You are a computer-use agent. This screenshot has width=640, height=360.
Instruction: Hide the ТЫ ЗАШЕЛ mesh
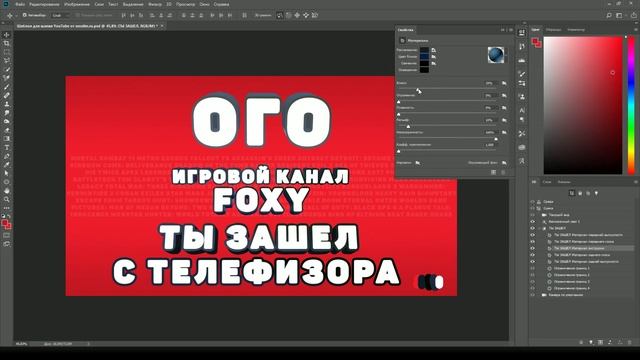[x=532, y=228]
